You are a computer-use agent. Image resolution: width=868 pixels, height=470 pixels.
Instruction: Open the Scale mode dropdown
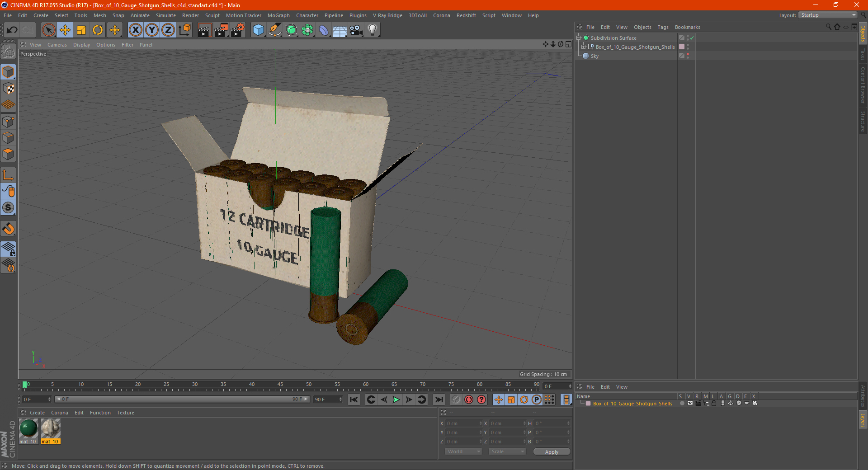(507, 451)
